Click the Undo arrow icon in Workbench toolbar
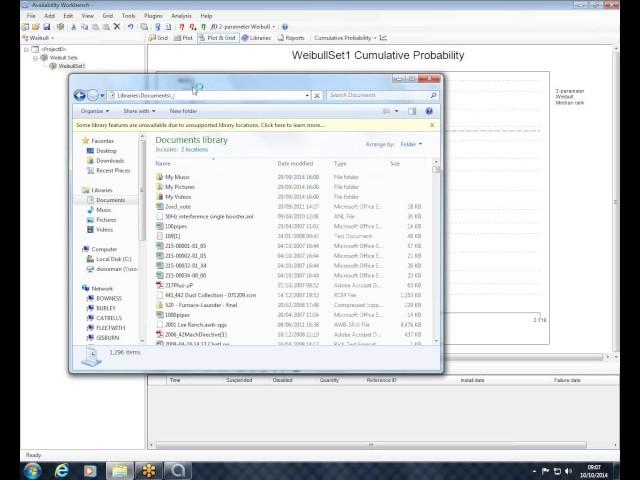The image size is (640, 480). pyautogui.click(x=131, y=27)
